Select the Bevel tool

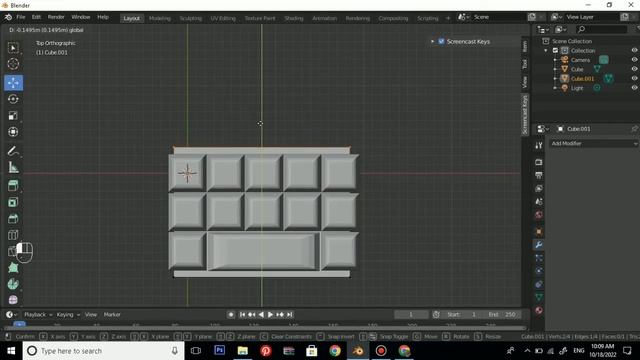tap(13, 218)
